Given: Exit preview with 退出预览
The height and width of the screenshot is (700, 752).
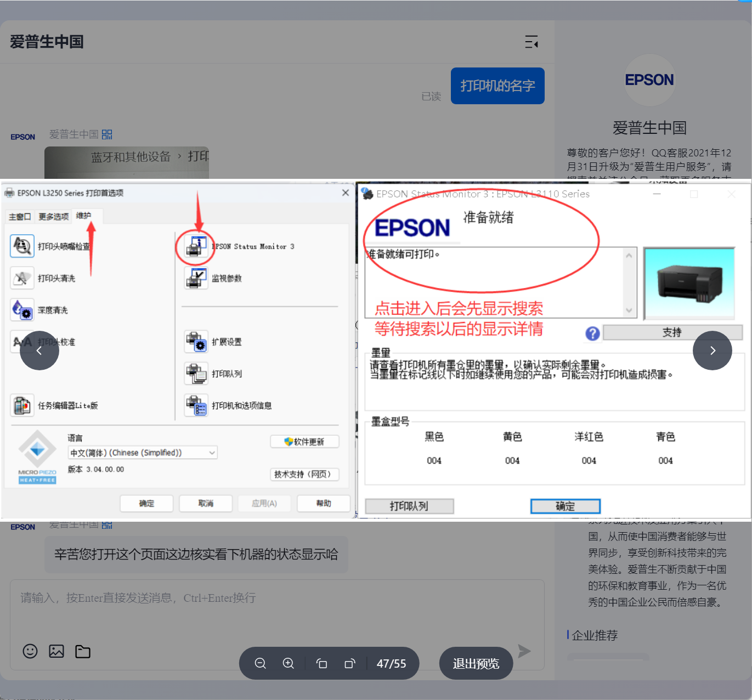Looking at the screenshot, I should pos(476,664).
